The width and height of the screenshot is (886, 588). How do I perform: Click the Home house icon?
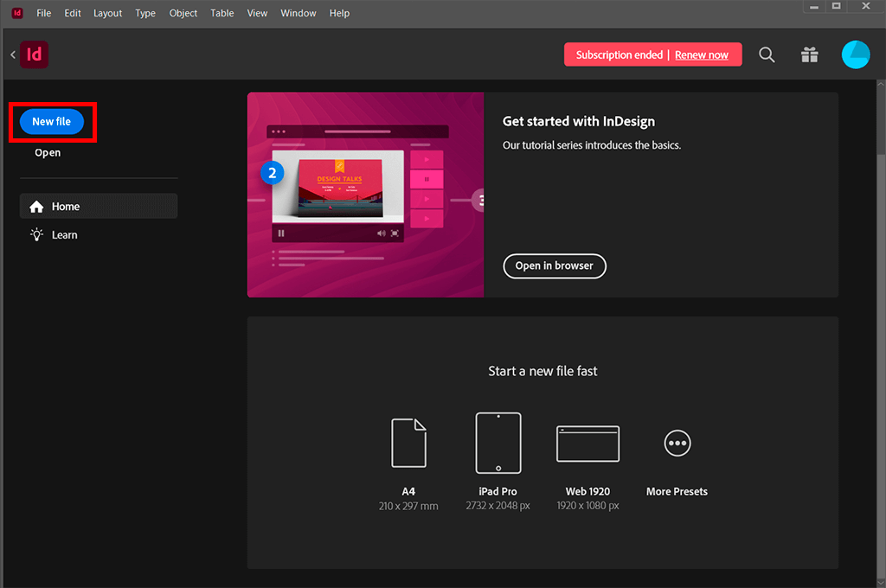coord(36,207)
